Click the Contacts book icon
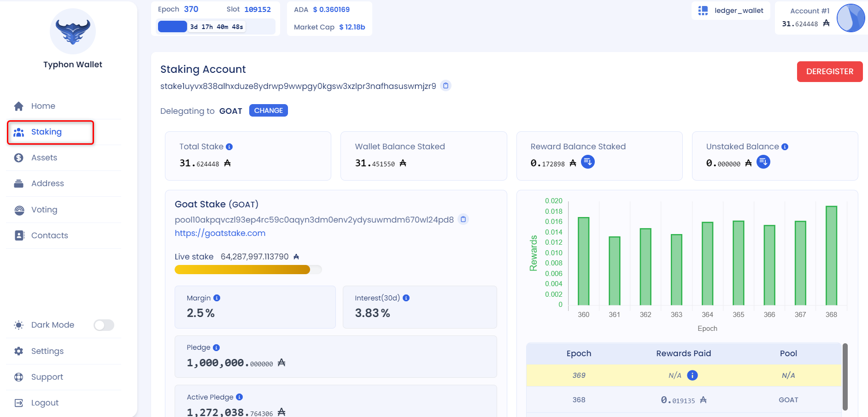This screenshot has height=417, width=868. 19,235
